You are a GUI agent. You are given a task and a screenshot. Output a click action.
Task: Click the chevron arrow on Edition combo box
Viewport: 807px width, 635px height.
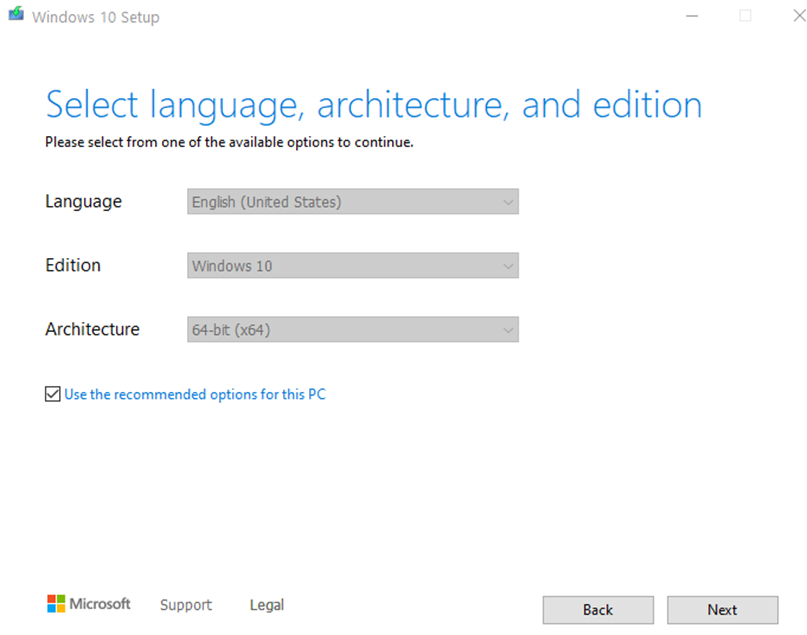508,266
